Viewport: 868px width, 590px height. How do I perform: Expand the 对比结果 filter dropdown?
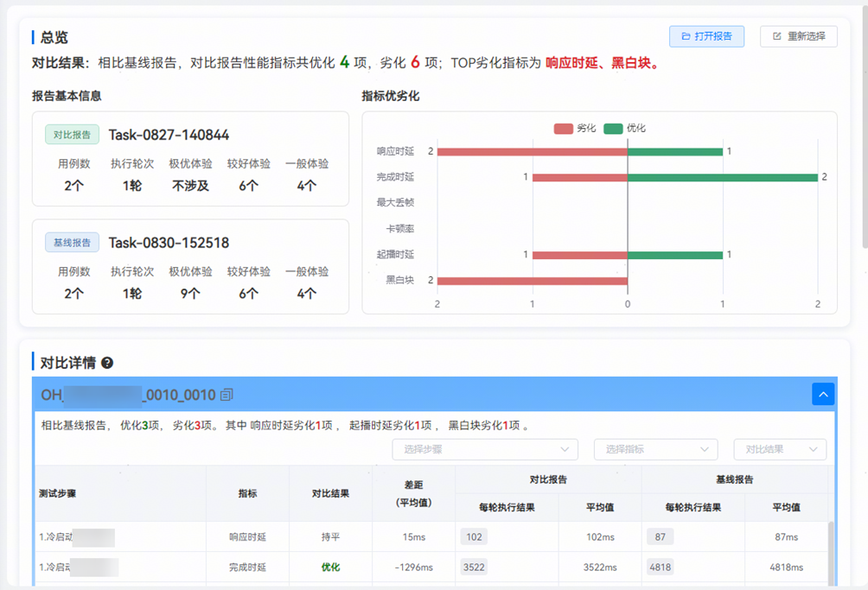point(780,449)
